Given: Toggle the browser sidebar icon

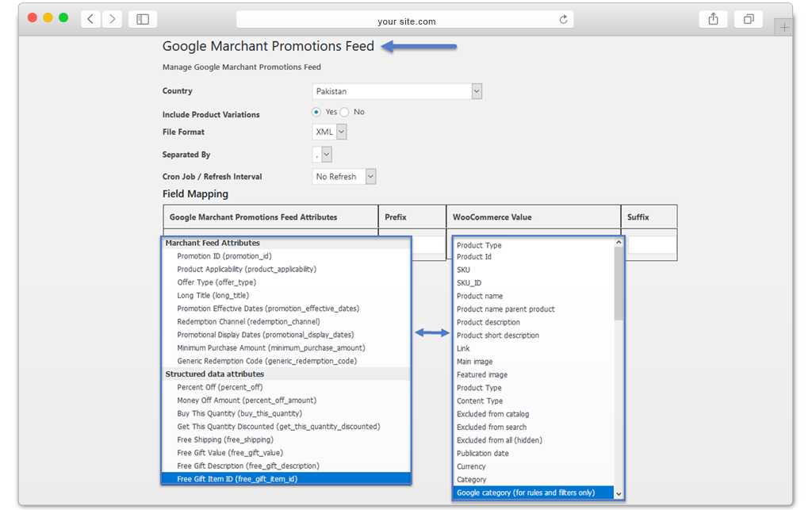Looking at the screenshot, I should (x=143, y=19).
